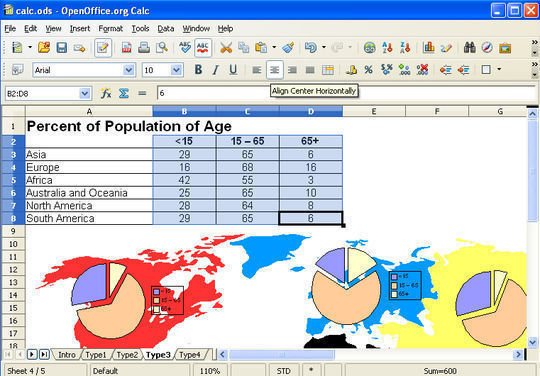Viewport: 540px width, 376px height.
Task: Click cell containing Africa
Action: tap(89, 180)
